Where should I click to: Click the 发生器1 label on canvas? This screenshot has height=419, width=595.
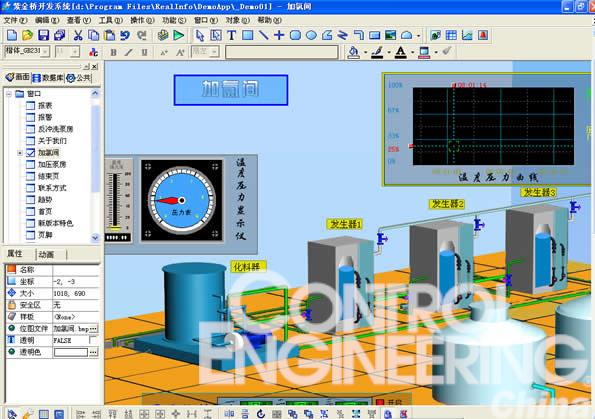tap(345, 224)
